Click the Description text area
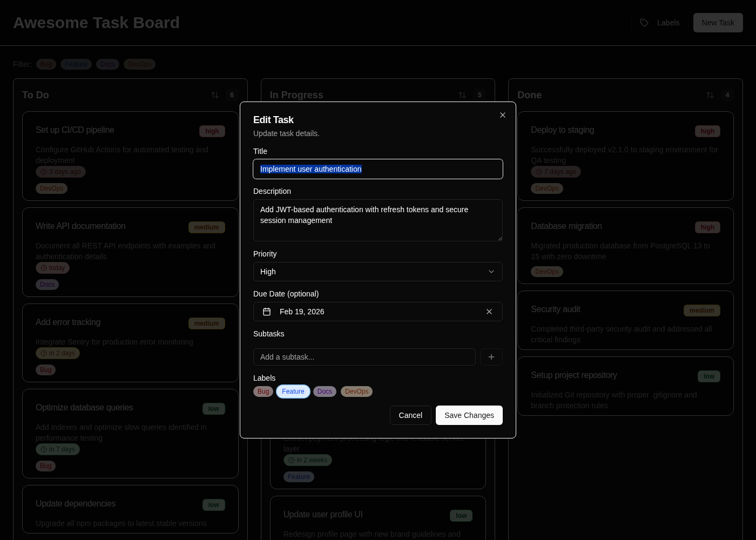 (378, 220)
